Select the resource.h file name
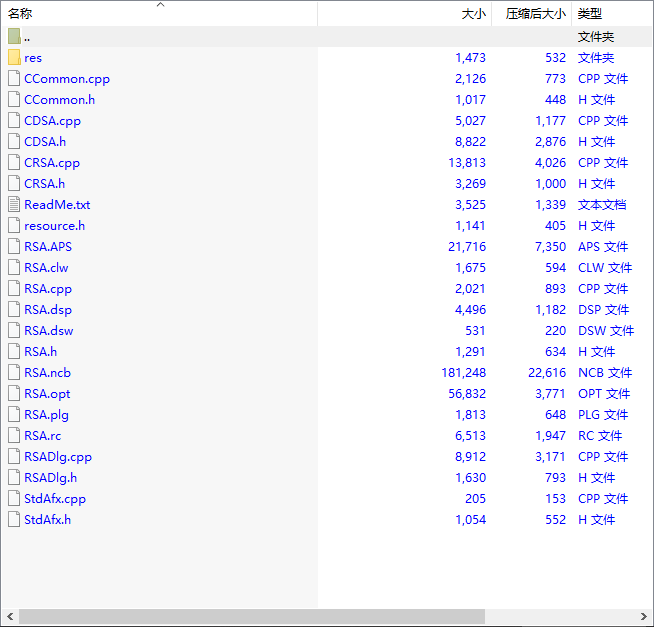654x627 pixels. pos(55,226)
